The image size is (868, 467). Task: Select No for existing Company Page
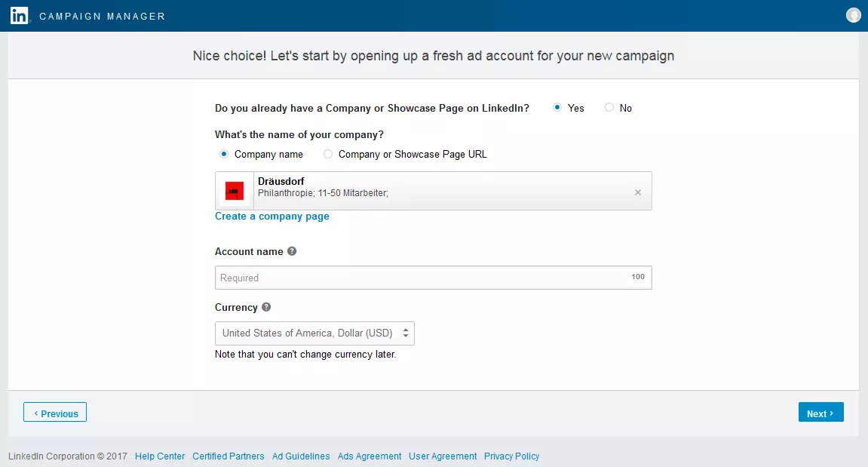tap(609, 107)
